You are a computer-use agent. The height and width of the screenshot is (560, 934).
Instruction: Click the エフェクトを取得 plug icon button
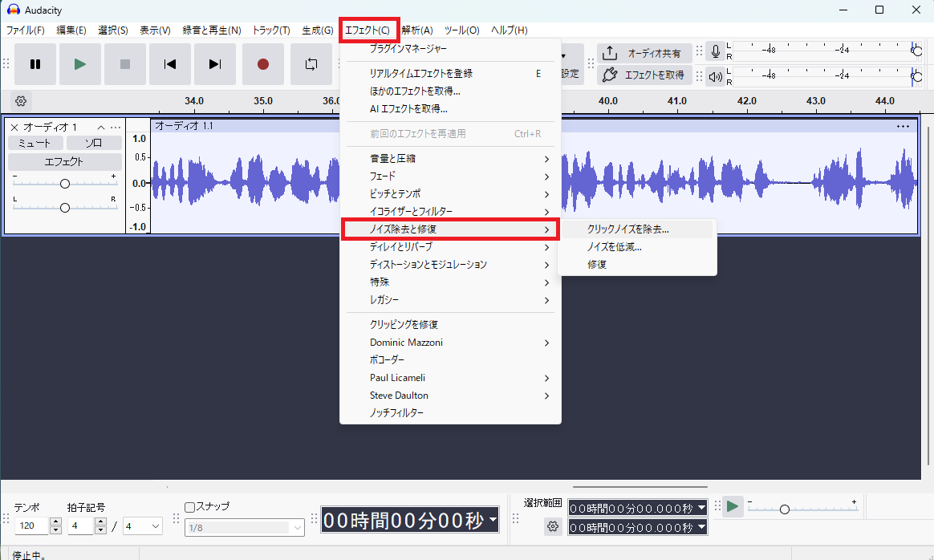[644, 75]
